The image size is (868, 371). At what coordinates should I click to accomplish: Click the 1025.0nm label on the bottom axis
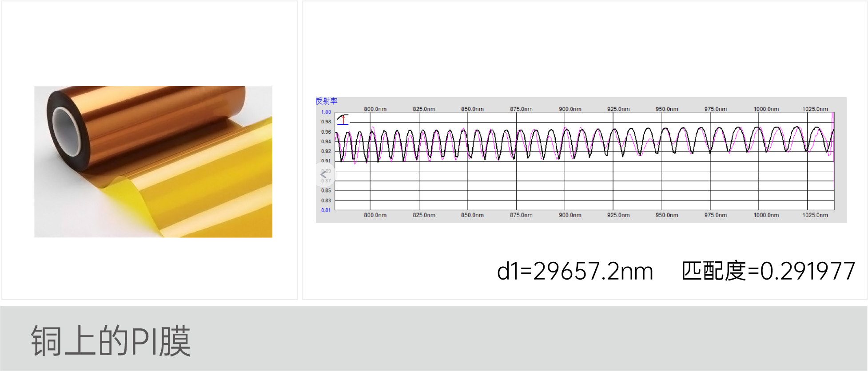(815, 215)
